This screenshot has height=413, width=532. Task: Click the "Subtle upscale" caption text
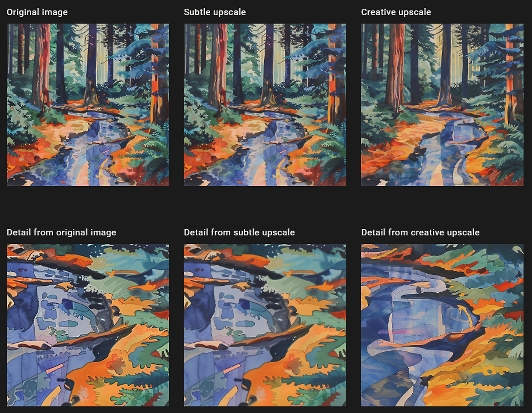[x=214, y=12]
